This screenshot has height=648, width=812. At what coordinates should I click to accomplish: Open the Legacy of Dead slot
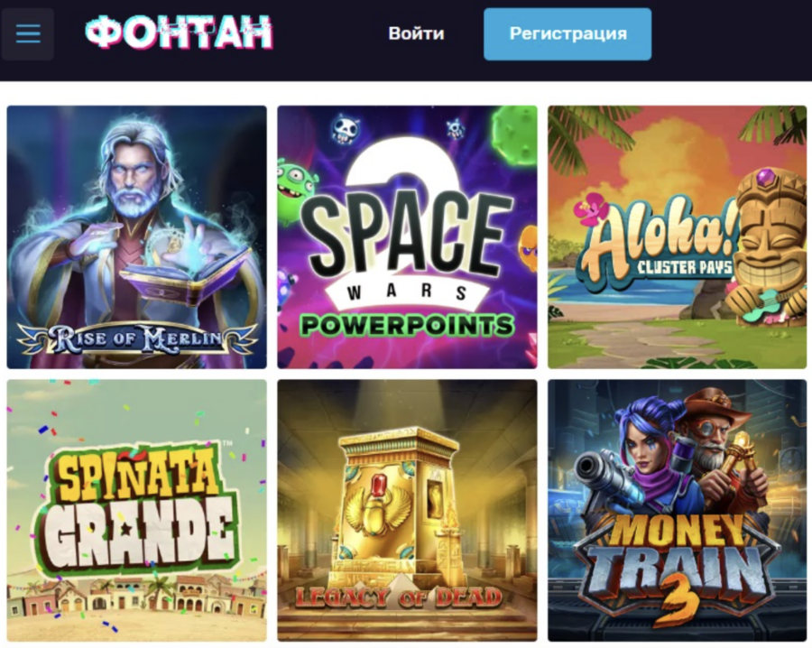point(408,511)
